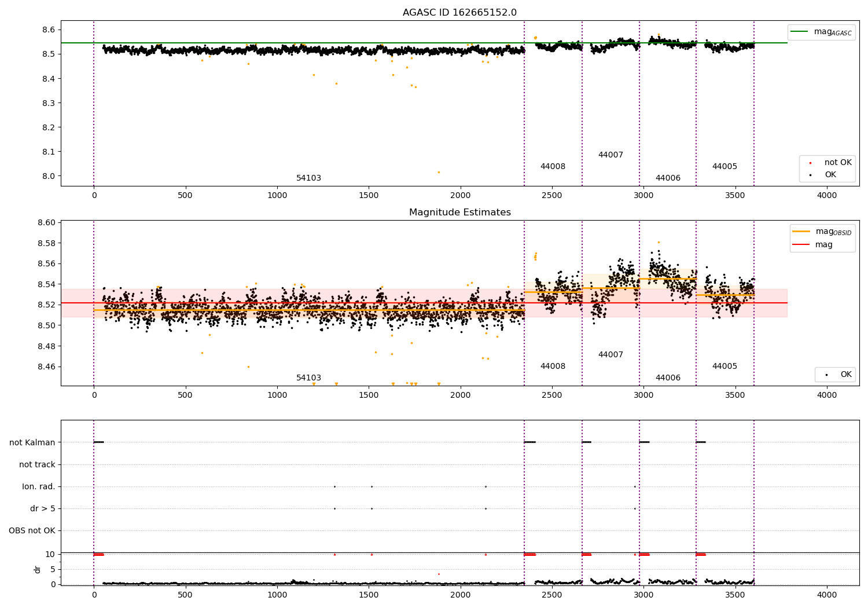Image resolution: width=868 pixels, height=608 pixels.
Task: Click obsid label 44006 in top plot
Action: tap(668, 178)
